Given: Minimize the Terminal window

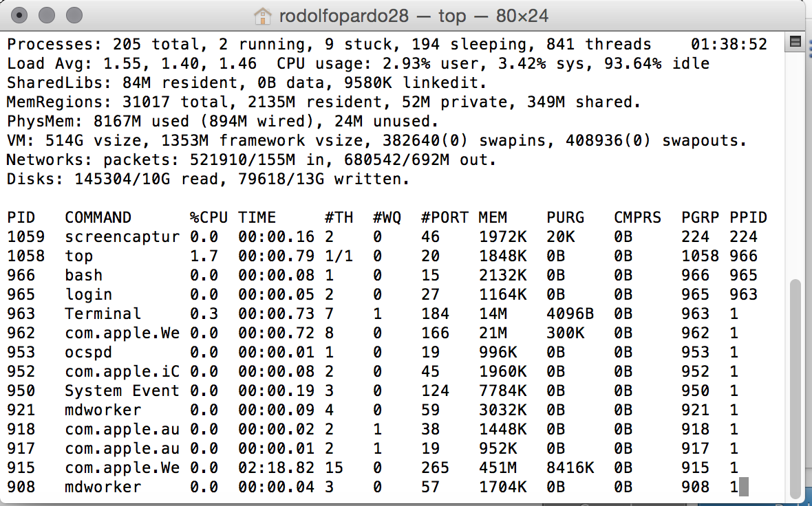Looking at the screenshot, I should [47, 14].
